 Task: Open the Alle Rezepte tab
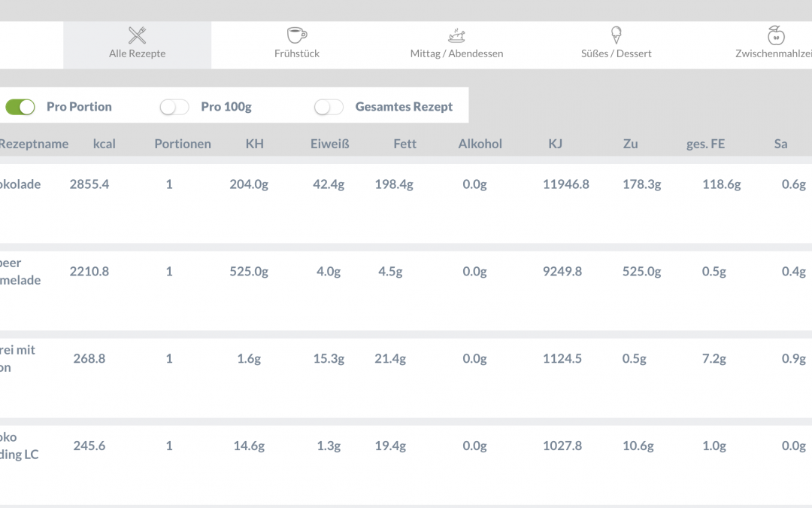137,53
